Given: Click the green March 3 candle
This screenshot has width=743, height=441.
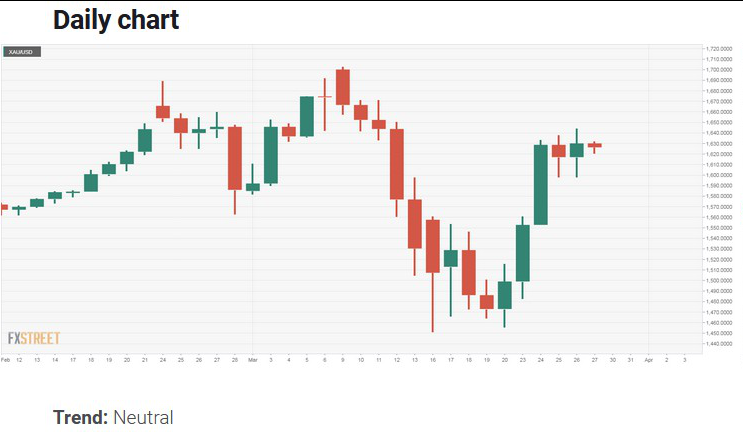Looking at the screenshot, I should [x=270, y=154].
